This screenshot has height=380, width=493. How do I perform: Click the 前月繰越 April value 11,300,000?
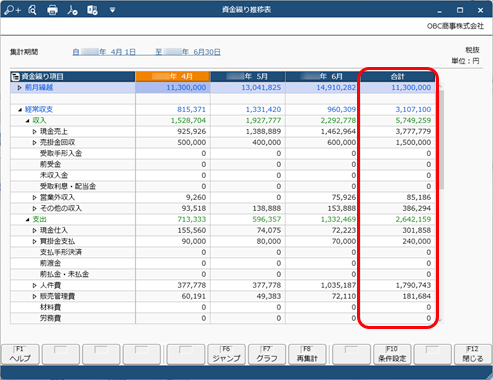[x=186, y=88]
